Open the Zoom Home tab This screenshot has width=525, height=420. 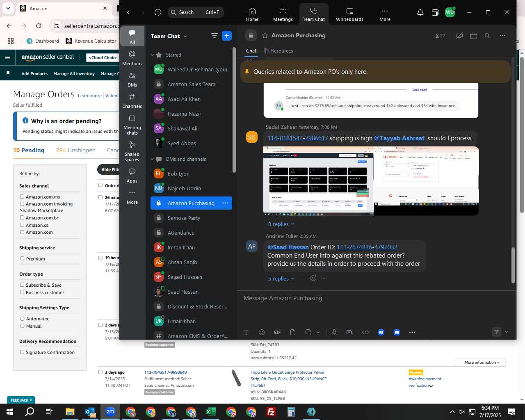point(252,15)
